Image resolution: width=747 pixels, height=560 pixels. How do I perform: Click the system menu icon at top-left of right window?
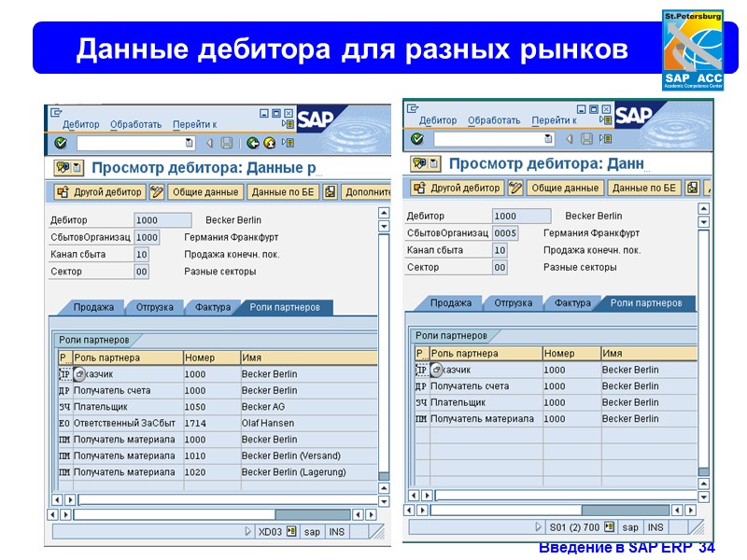[x=413, y=108]
